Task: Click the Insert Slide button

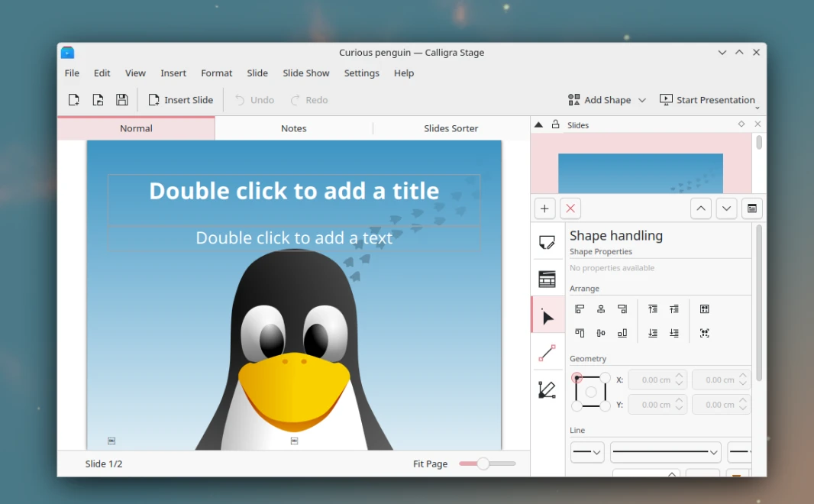Action: [x=181, y=100]
